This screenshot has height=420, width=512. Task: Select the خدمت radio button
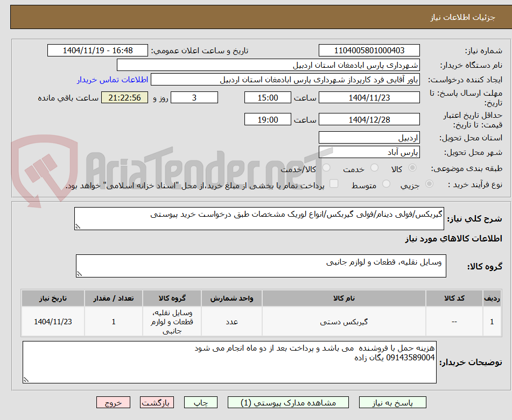(x=374, y=168)
